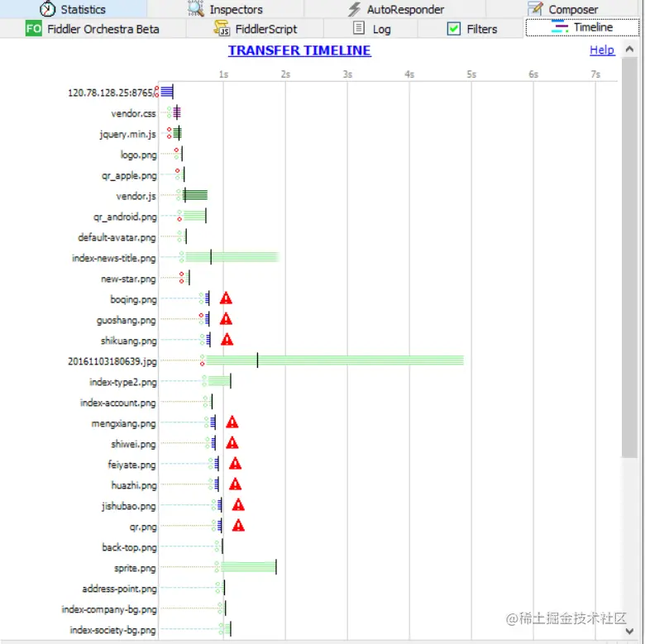Open the Help link
The image size is (645, 644).
coord(602,50)
